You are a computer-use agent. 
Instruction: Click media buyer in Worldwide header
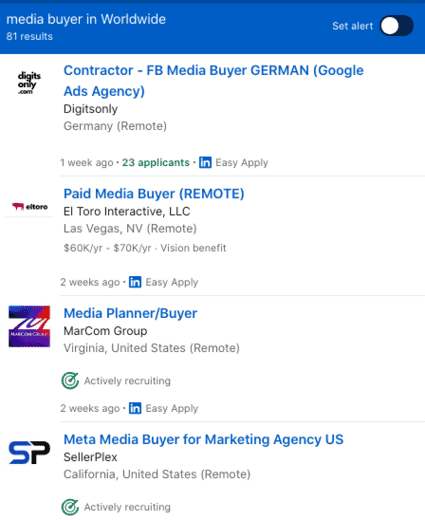pyautogui.click(x=86, y=19)
